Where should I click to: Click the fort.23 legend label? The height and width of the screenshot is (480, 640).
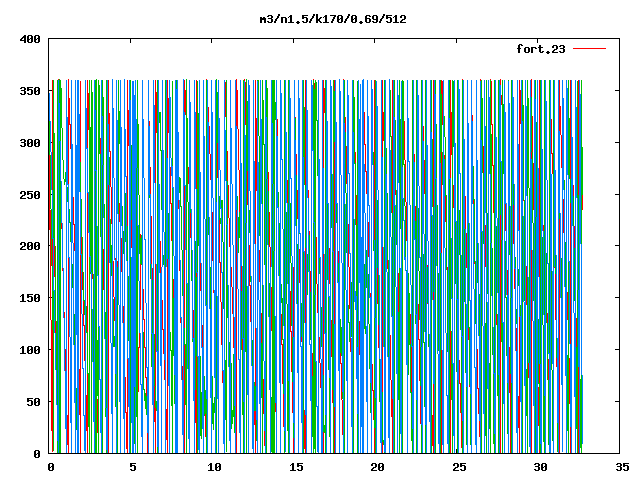[541, 49]
